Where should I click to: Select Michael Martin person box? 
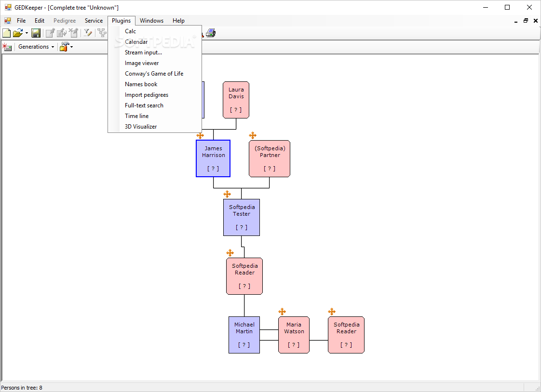coord(244,335)
